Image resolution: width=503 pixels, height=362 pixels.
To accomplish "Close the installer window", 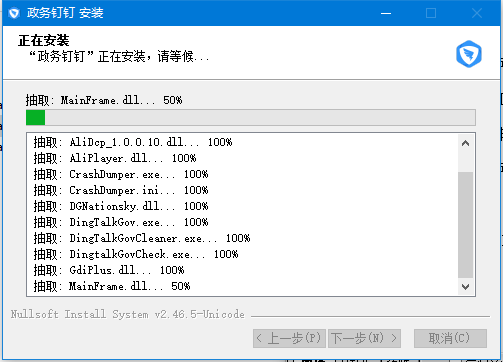I will click(x=477, y=13).
